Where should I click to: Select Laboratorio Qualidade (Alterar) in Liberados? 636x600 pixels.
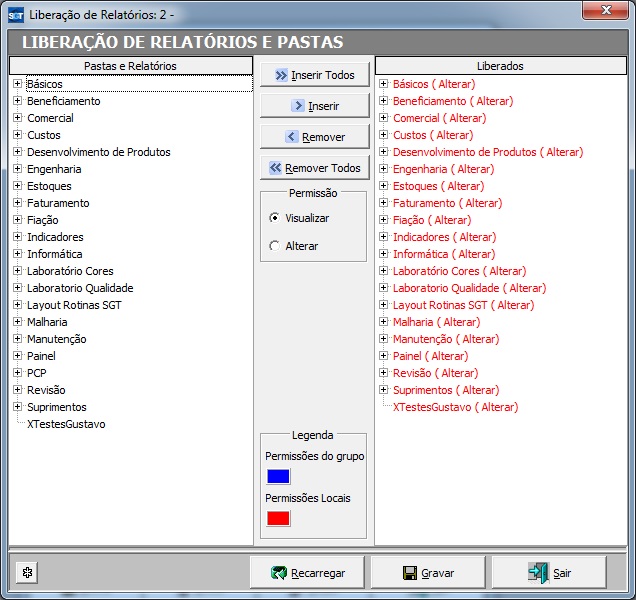[x=470, y=288]
